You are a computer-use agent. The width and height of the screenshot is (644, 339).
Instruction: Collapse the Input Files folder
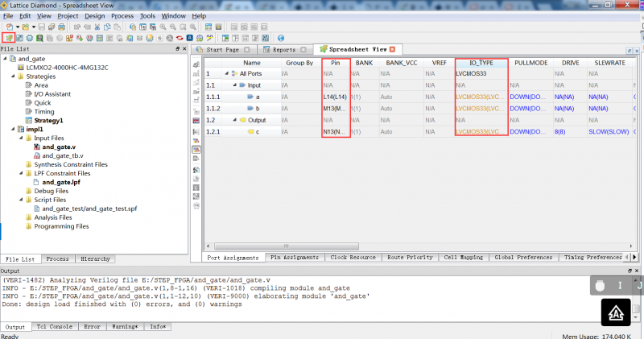(21, 138)
